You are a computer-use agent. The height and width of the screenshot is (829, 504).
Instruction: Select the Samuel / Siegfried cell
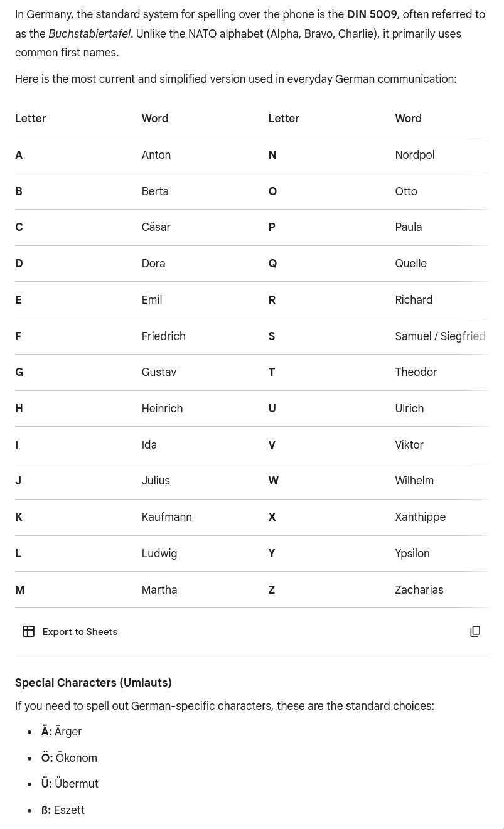click(439, 336)
